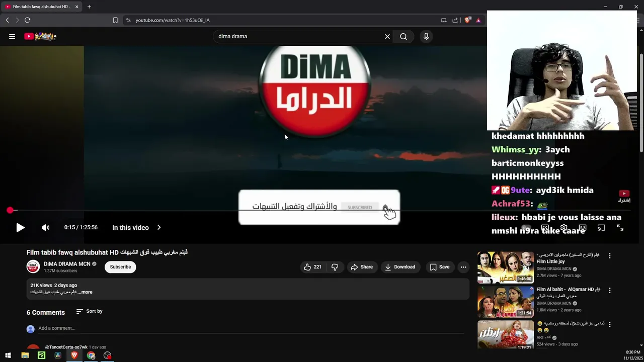Open the ART channel video thumbnail

click(506, 335)
